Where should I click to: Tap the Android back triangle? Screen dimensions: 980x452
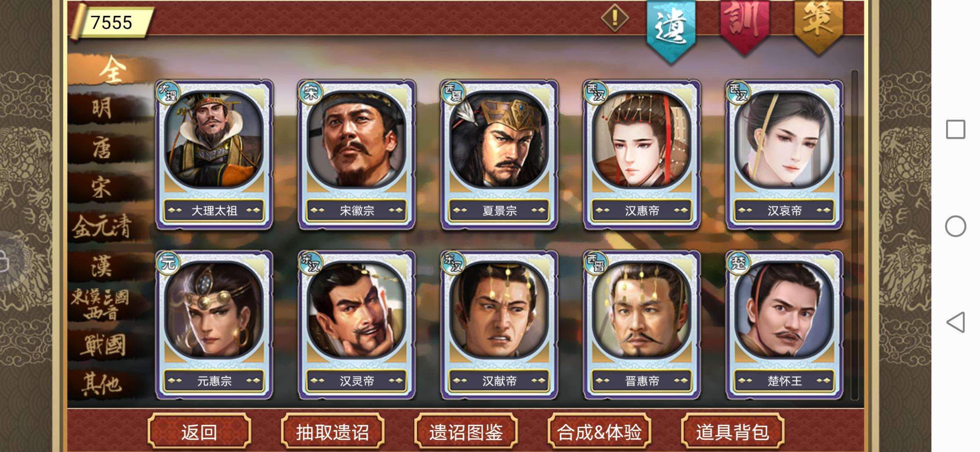[956, 322]
